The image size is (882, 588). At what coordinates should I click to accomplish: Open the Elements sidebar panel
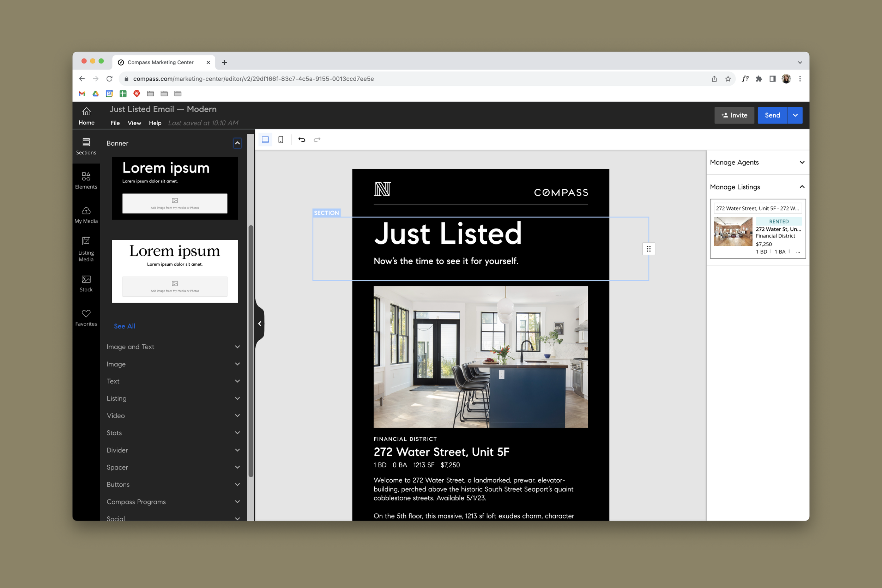click(x=86, y=180)
